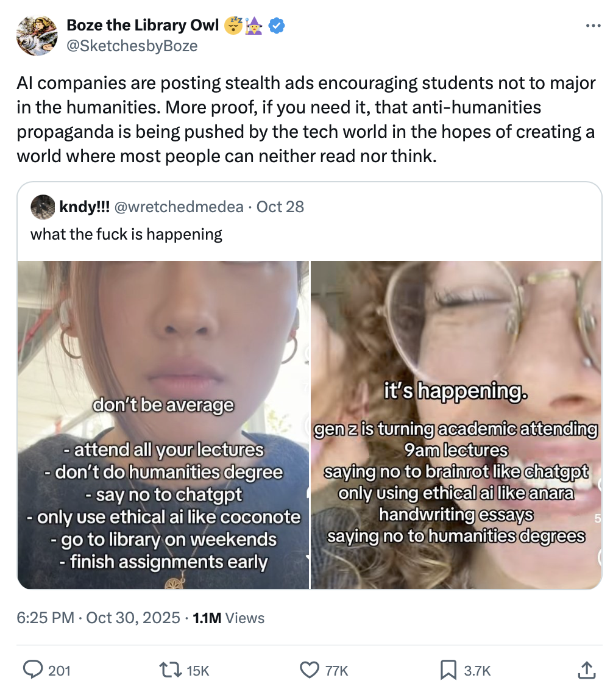Click the 1.1M Views count
Image resolution: width=613 pixels, height=700 pixels.
tap(229, 618)
